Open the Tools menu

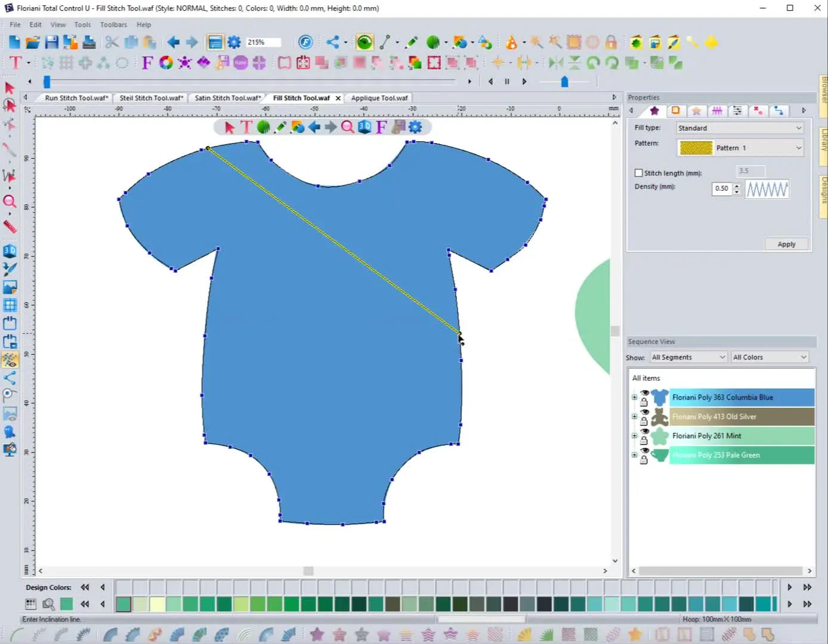[x=82, y=24]
